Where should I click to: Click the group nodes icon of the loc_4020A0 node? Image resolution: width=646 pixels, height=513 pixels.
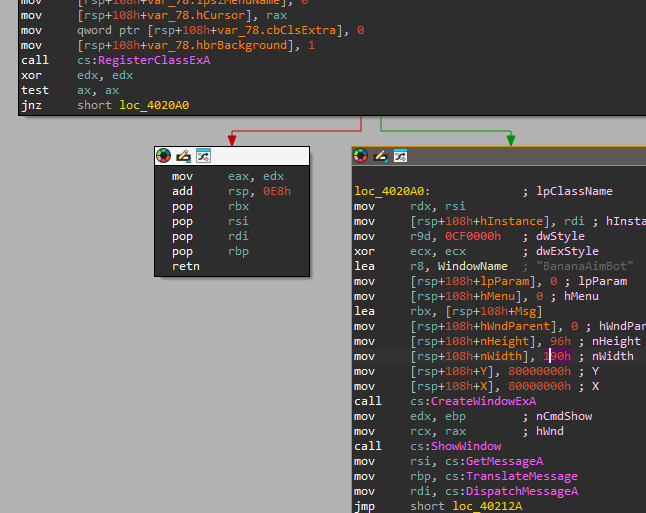(400, 156)
